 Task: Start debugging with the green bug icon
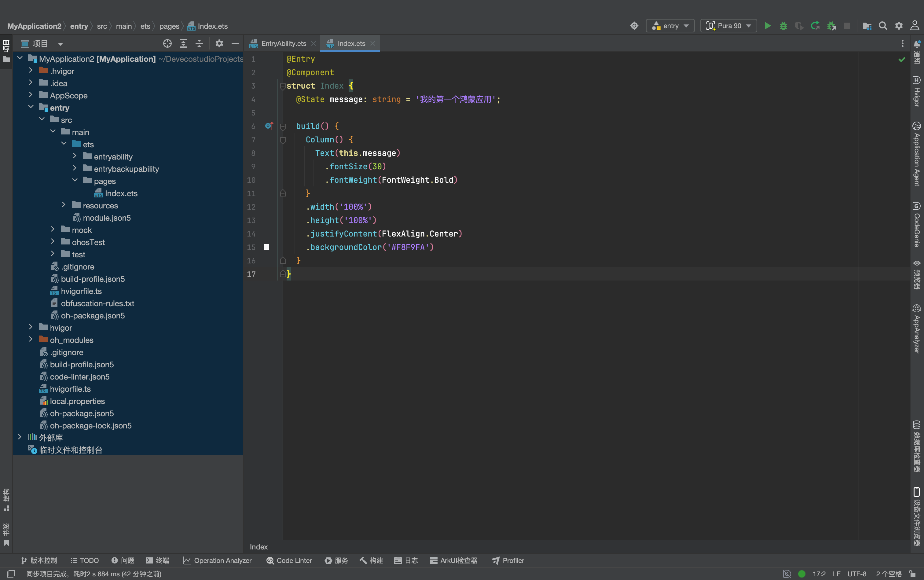(x=783, y=26)
